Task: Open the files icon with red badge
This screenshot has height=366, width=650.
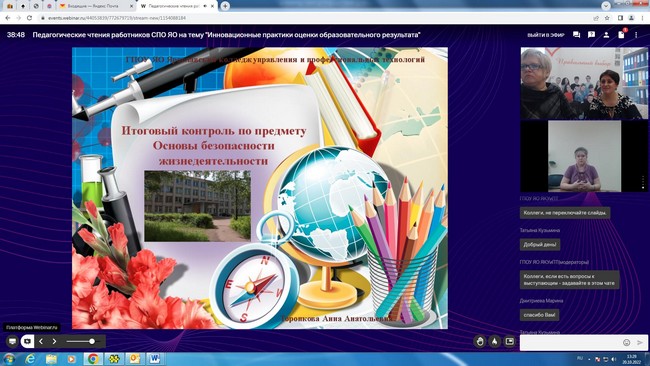Action: pos(621,34)
